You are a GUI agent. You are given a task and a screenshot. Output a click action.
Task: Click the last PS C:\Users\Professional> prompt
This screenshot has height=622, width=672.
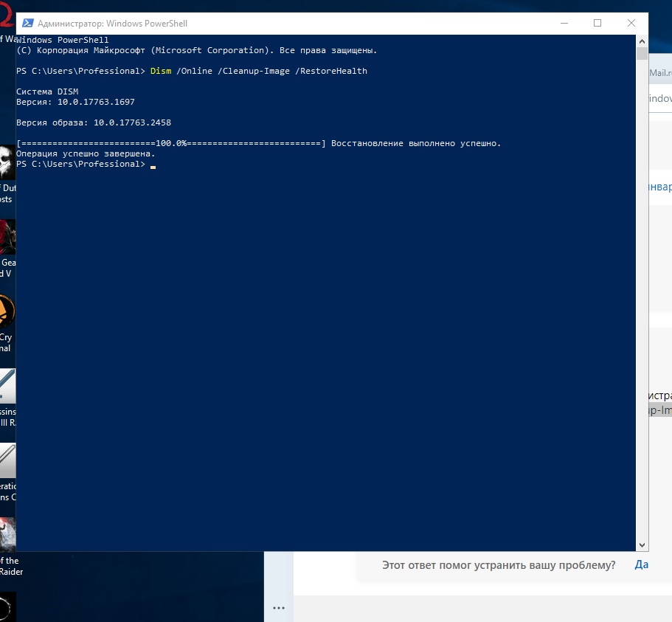[80, 164]
